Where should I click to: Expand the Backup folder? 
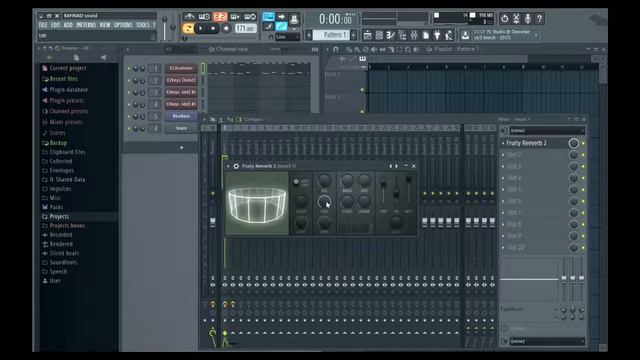point(58,143)
